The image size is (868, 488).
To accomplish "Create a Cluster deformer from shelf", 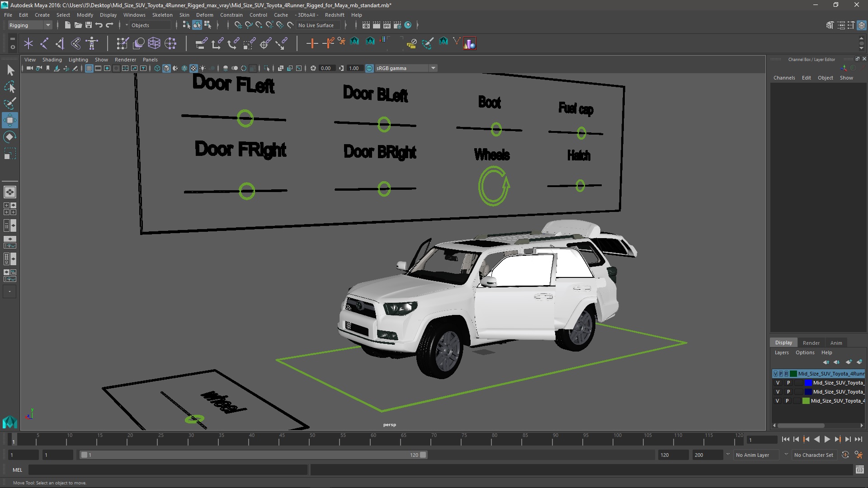I will coord(170,43).
